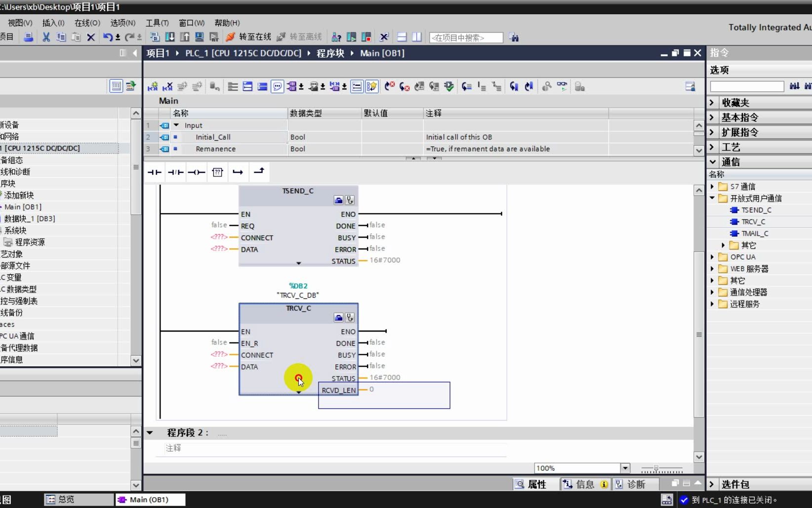Expand the 基本指令 section
812x508 pixels.
[712, 117]
